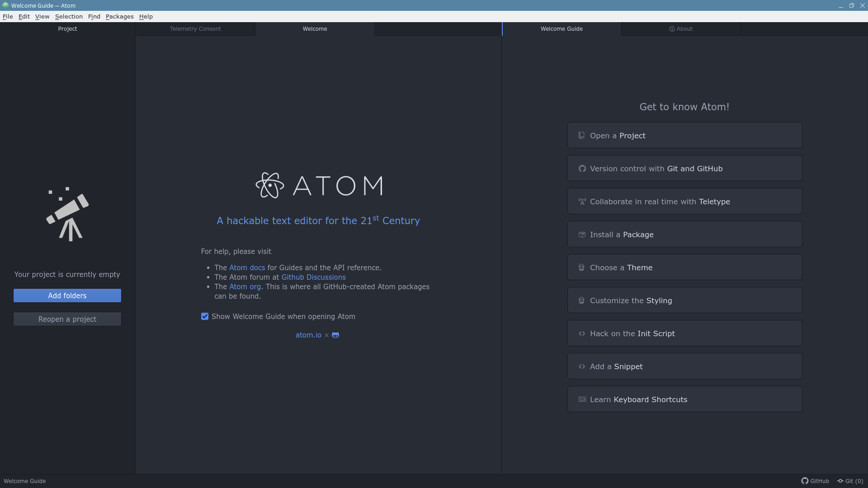Click the telescope illustration in Project panel
Screen dimensions: 868x488
(68, 214)
